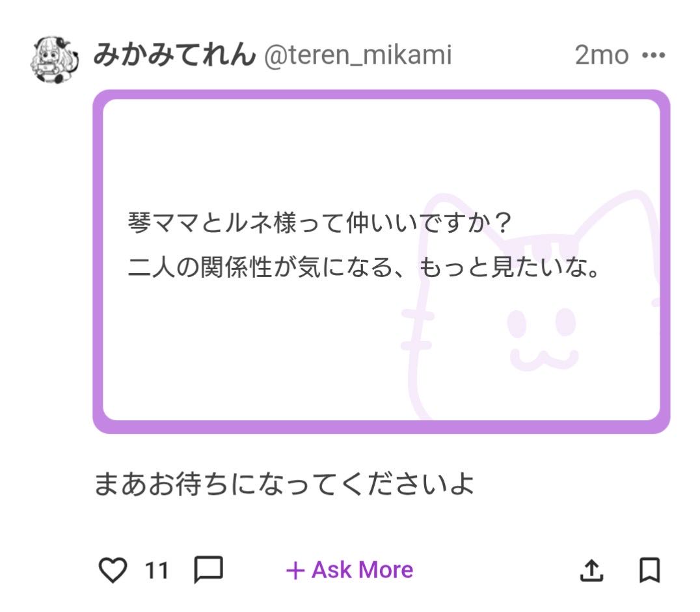Screen dimensions: 700x612
Task: Bookmark this answer with the bookmark icon
Action: pos(649,570)
